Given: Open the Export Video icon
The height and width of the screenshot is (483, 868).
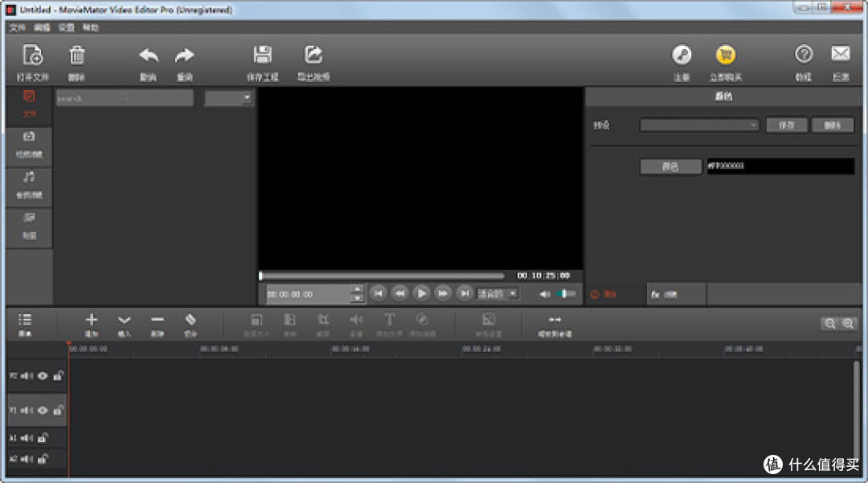Looking at the screenshot, I should point(313,55).
